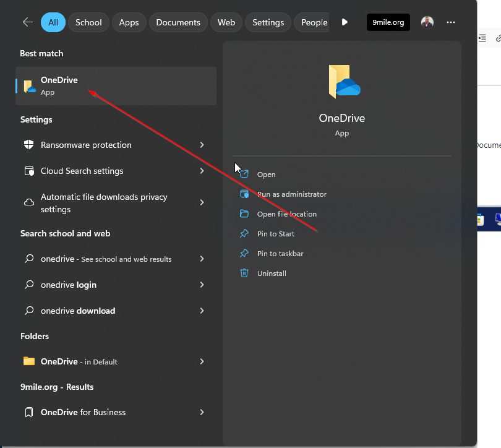
Task: Select the 'onedrive login' suggestion
Action: click(x=116, y=285)
